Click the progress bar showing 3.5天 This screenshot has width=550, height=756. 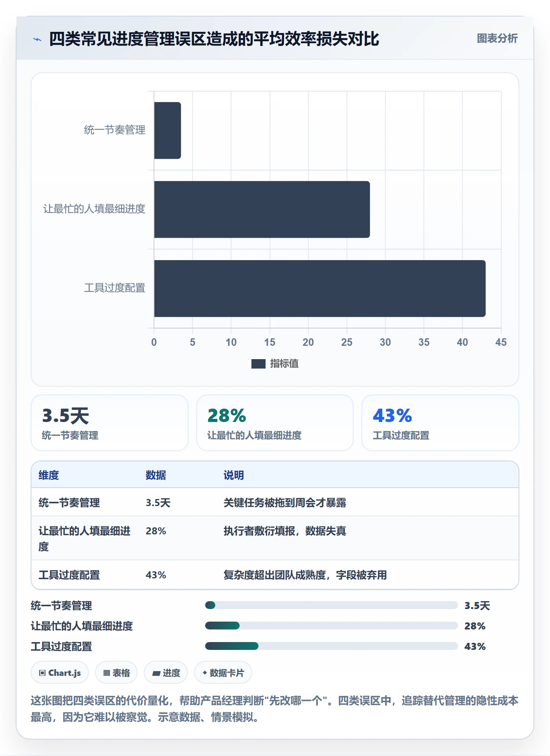tap(332, 605)
